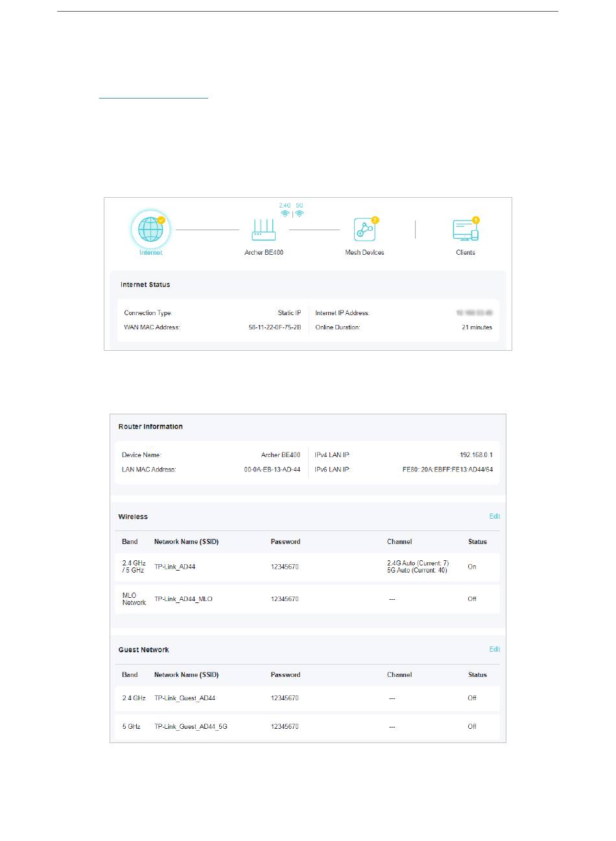The height and width of the screenshot is (841, 616).
Task: Click the password of TP-Link_AD44
Action: [x=285, y=567]
